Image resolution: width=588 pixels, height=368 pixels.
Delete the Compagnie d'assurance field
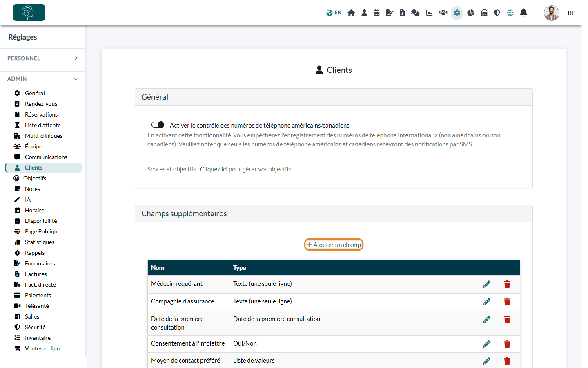click(x=507, y=302)
